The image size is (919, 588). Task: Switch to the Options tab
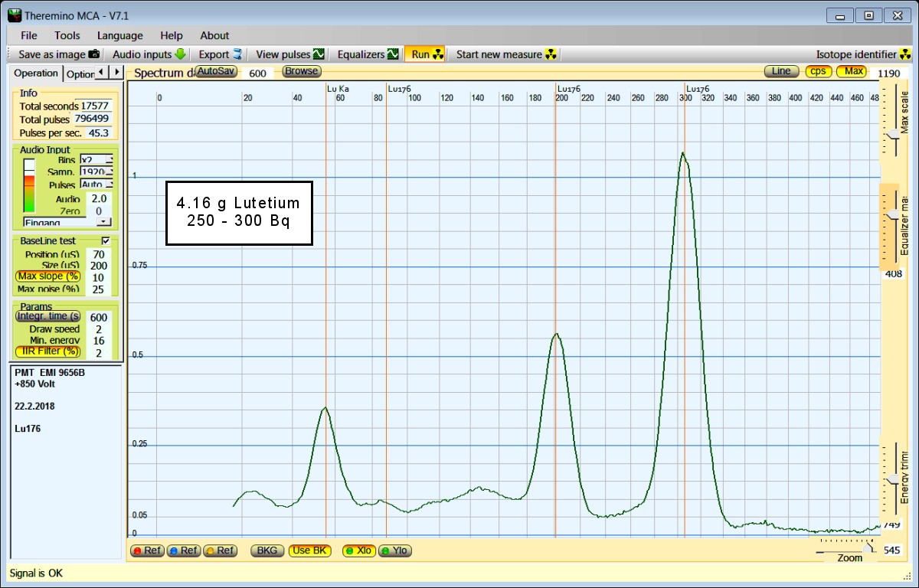pyautogui.click(x=79, y=74)
